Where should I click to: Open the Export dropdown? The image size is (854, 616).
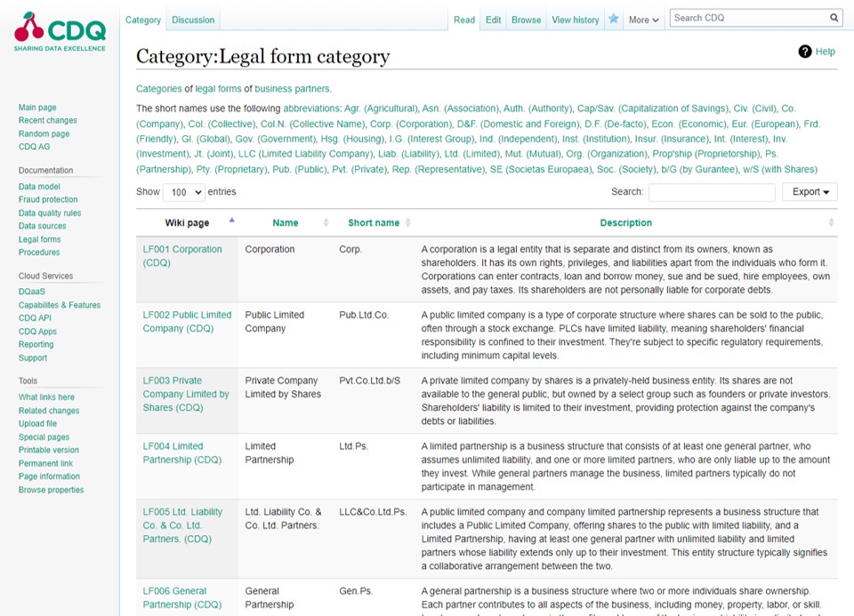click(x=810, y=191)
